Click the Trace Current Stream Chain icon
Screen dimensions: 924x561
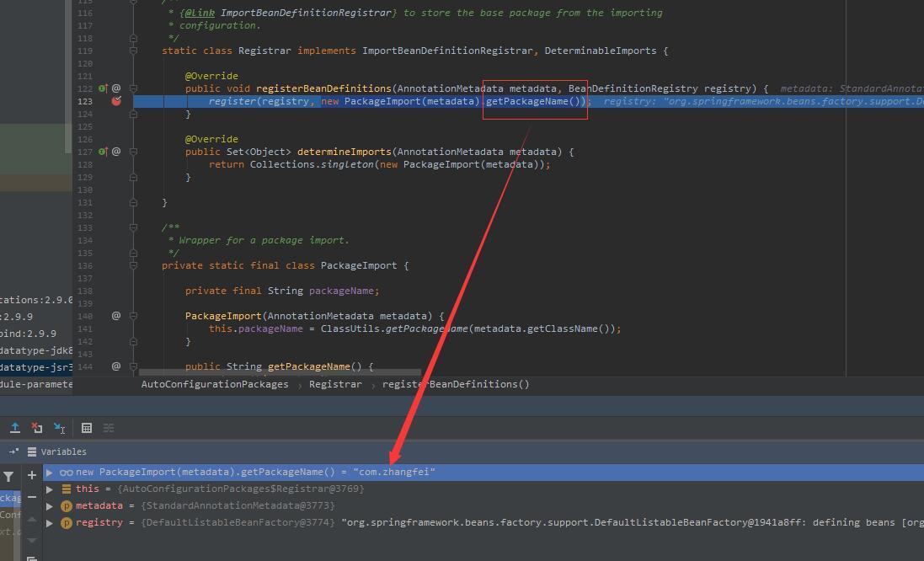tap(109, 428)
